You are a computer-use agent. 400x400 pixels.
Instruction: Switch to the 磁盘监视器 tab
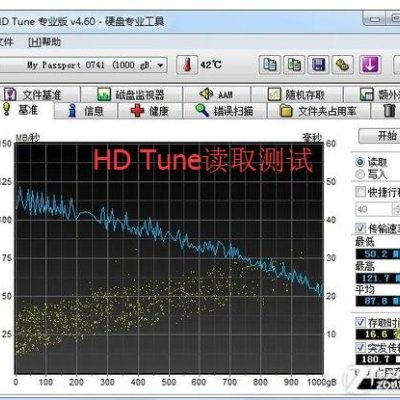click(x=132, y=95)
